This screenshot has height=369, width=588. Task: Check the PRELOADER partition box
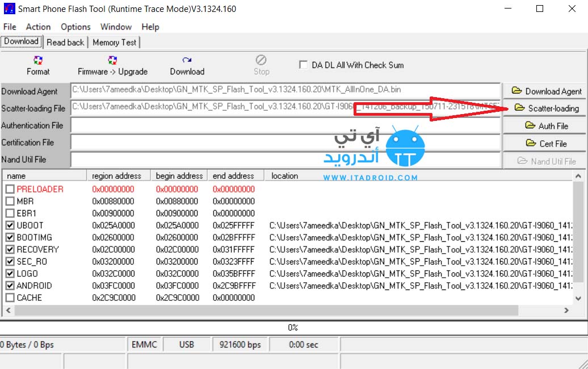(10, 190)
